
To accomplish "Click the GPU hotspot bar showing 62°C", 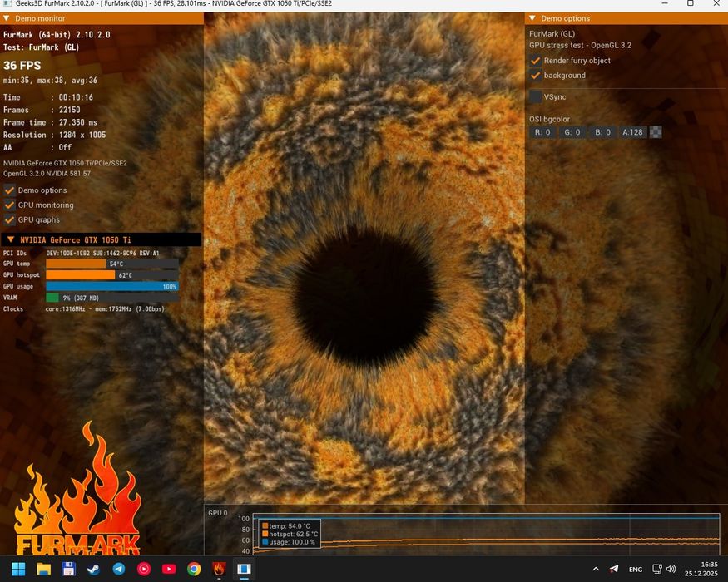I will click(111, 274).
